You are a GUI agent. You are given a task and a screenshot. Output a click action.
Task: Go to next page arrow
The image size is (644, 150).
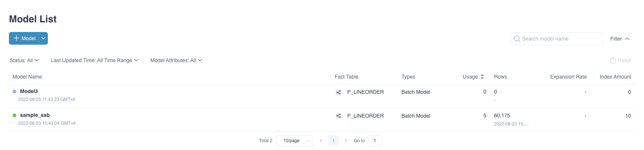point(346,141)
